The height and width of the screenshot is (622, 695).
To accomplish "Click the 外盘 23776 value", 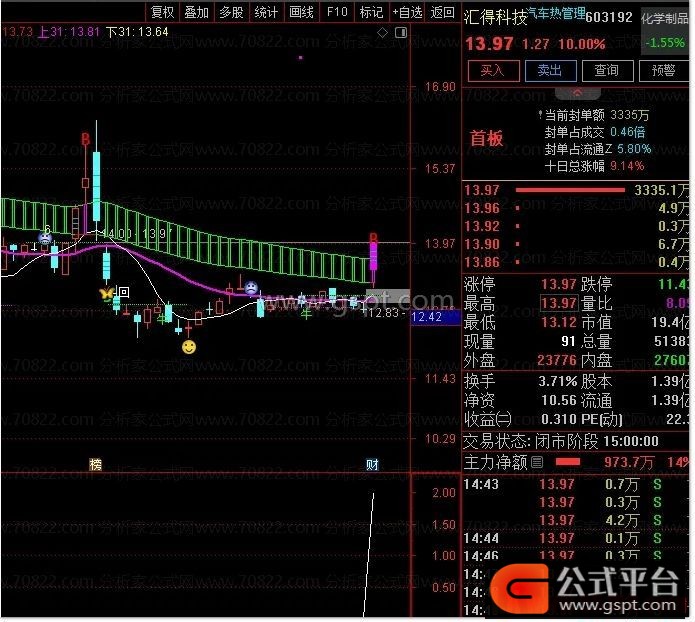I will pyautogui.click(x=557, y=360).
